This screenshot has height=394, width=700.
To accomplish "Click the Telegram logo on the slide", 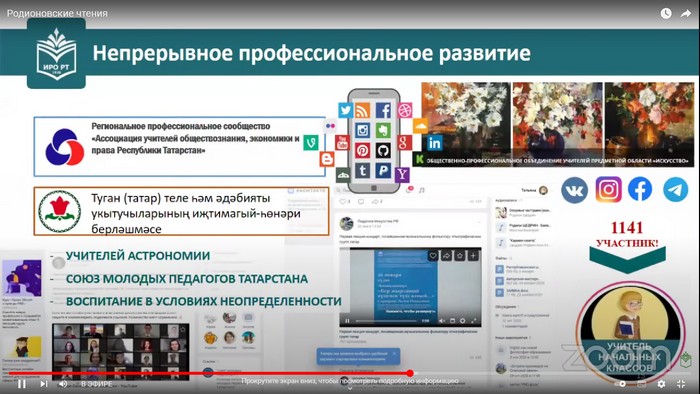I will click(x=675, y=190).
